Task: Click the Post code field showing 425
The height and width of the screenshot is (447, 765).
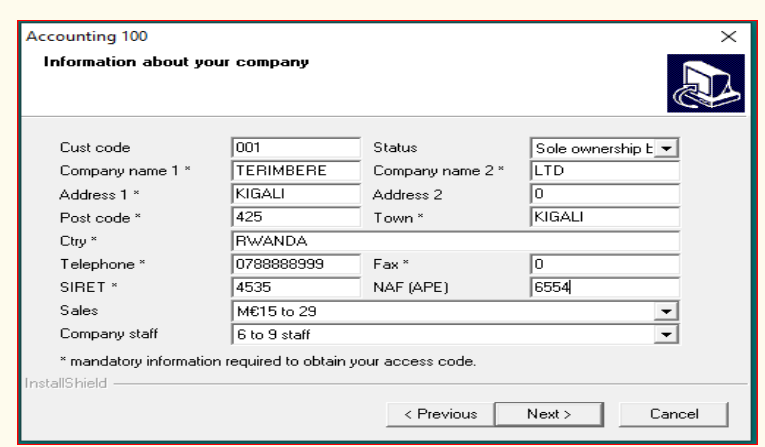Action: point(296,217)
